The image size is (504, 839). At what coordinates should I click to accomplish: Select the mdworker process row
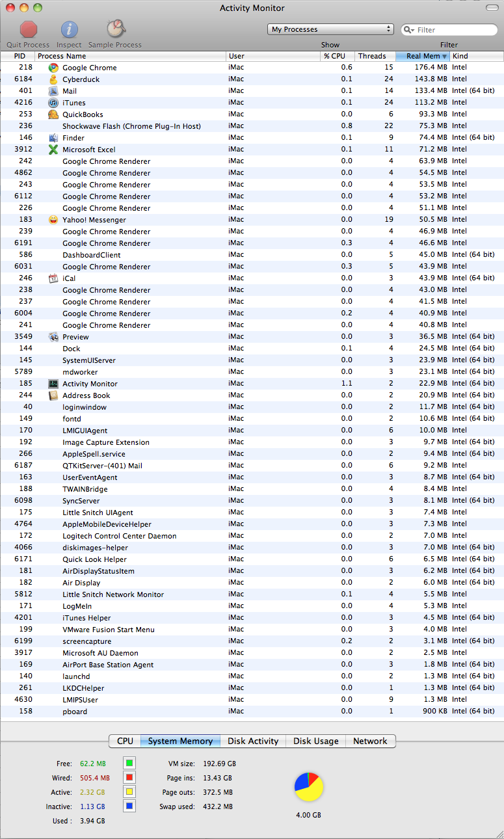coord(252,372)
